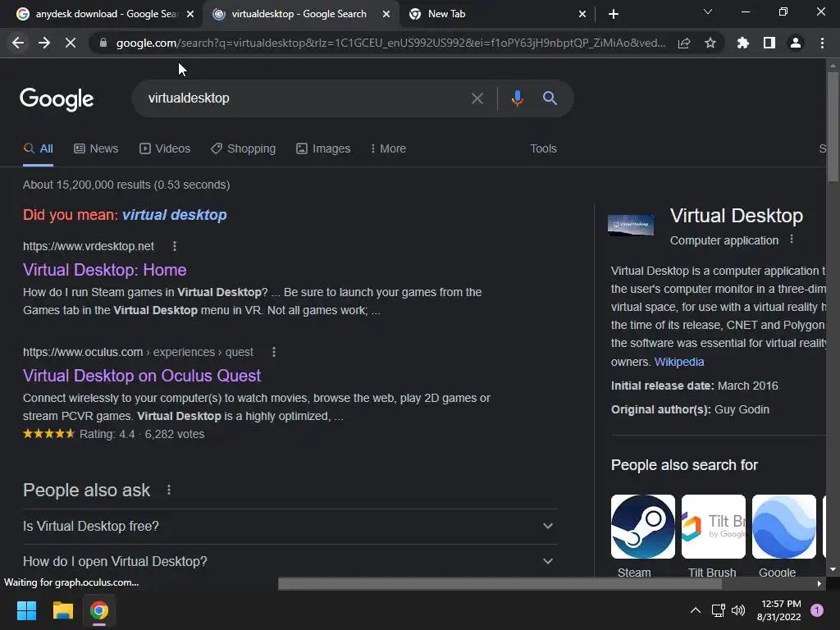
Task: Open Virtual Desktop on Oculus Quest result
Action: 142,376
